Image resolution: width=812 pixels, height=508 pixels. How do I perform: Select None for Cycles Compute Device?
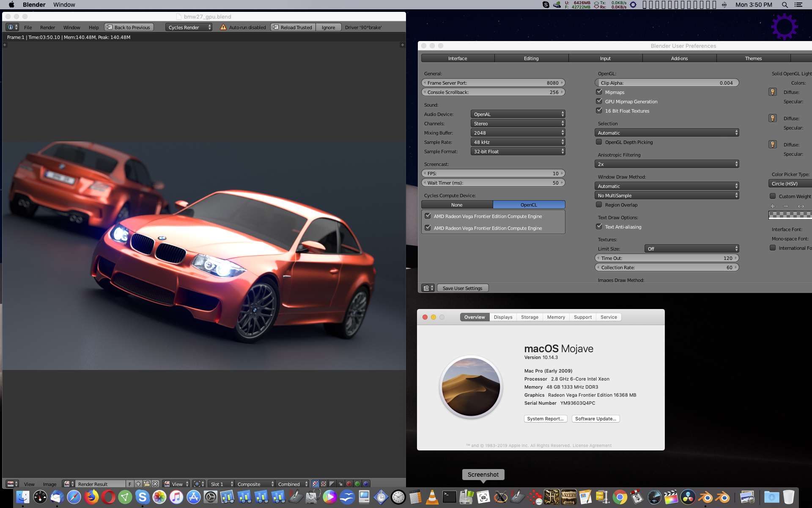(x=457, y=204)
